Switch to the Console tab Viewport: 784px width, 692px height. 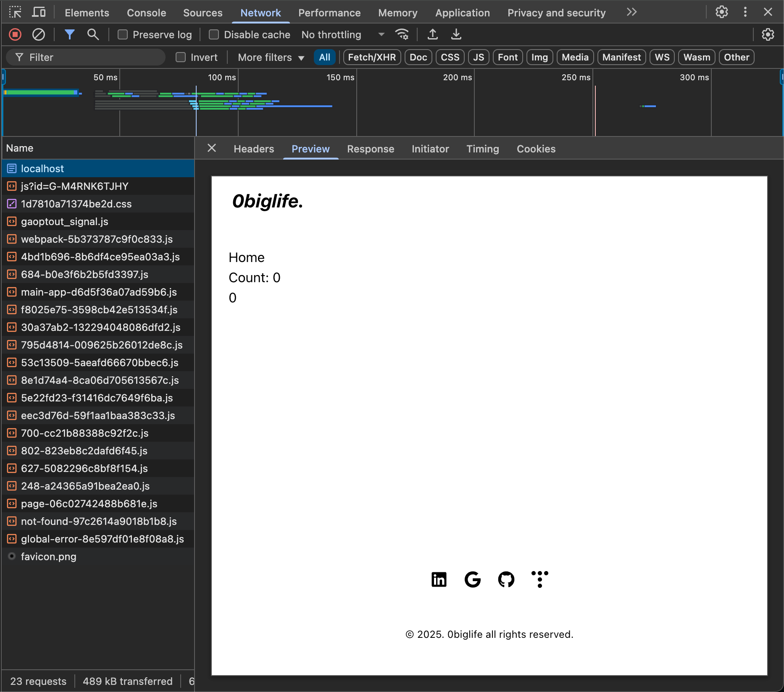pyautogui.click(x=146, y=13)
